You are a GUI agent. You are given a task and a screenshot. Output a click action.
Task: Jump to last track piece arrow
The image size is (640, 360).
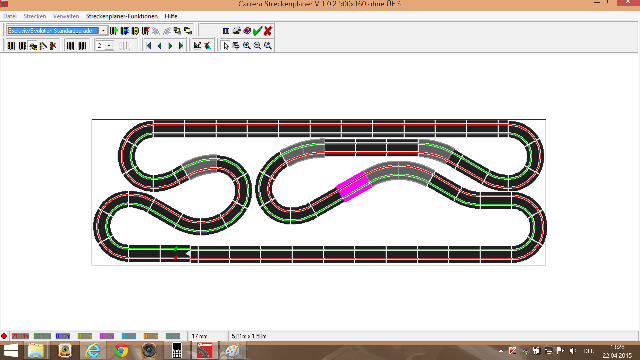coord(181,46)
